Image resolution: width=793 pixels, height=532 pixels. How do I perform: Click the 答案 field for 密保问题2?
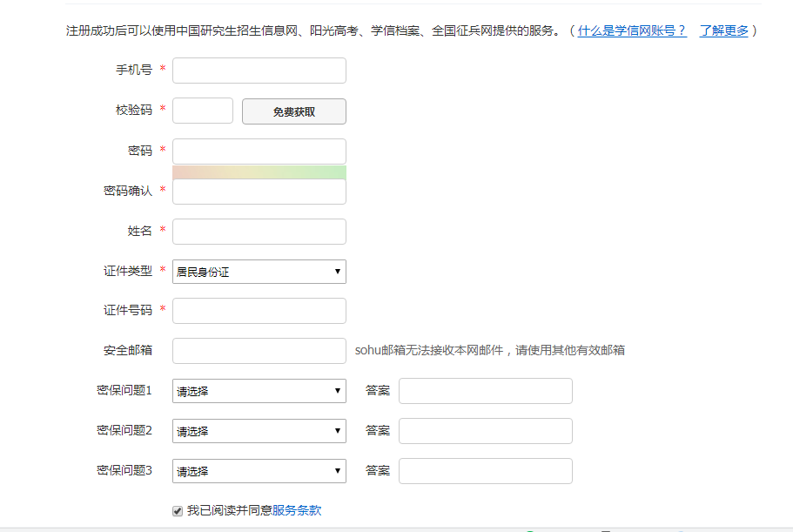tap(486, 431)
